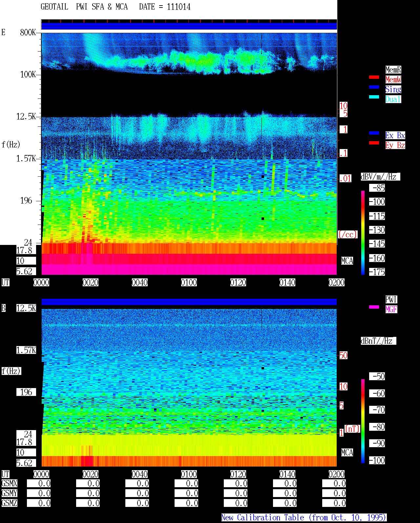Click the -160 color scale value

coord(377,258)
